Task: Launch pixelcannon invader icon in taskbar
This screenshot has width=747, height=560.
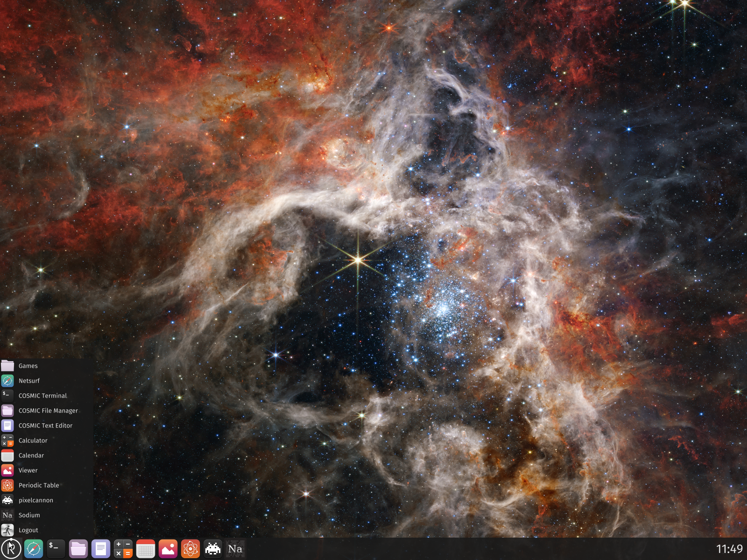Action: pyautogui.click(x=213, y=549)
